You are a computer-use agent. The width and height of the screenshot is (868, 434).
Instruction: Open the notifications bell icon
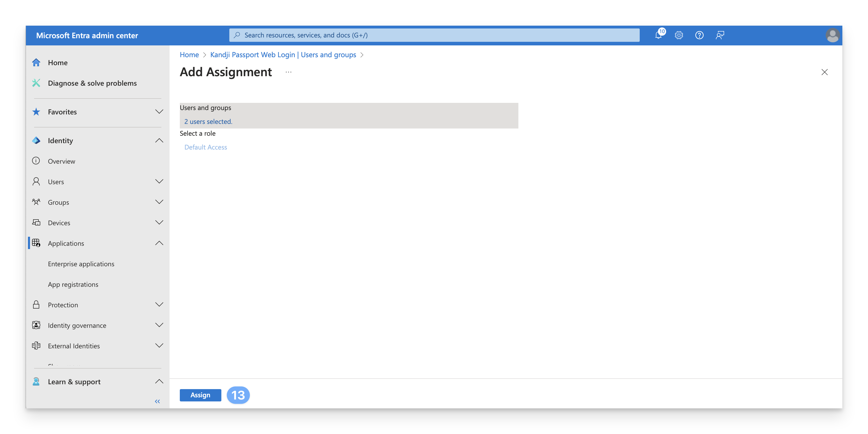(x=658, y=35)
